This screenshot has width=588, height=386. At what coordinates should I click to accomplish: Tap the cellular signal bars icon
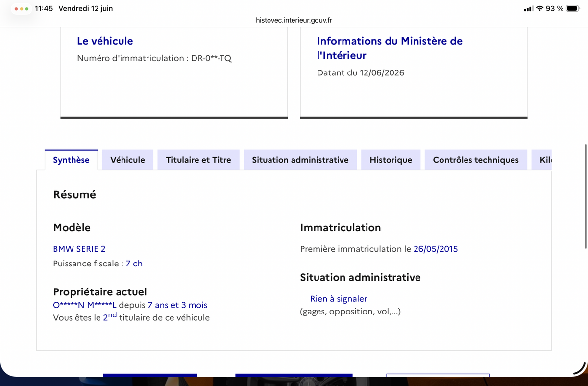click(528, 9)
